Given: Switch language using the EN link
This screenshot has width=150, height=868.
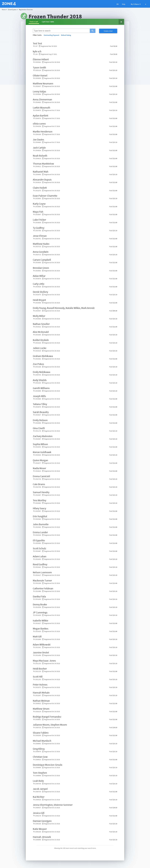Looking at the screenshot, I should [117, 4].
